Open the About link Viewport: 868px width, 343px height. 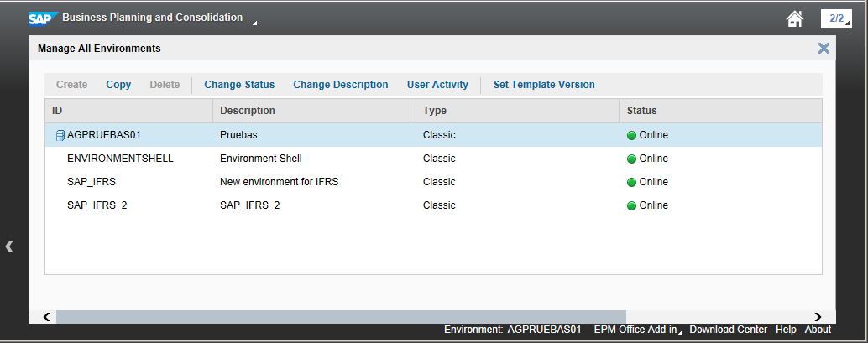pyautogui.click(x=818, y=330)
